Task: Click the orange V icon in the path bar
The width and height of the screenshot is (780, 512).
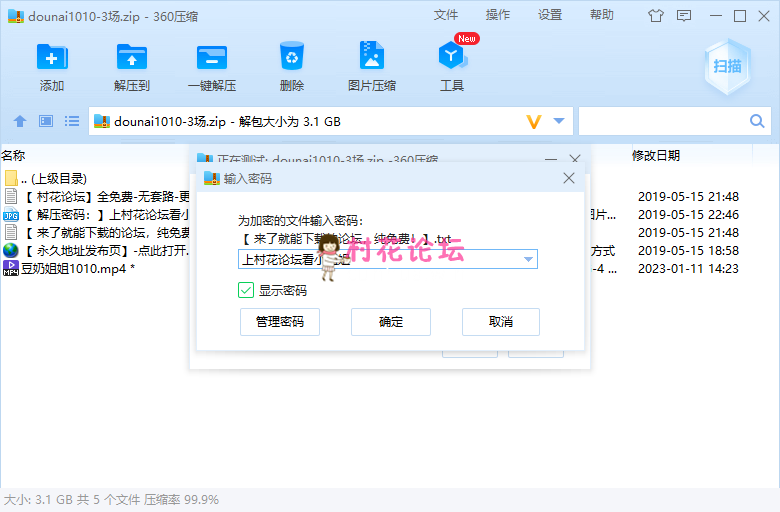Action: (x=534, y=121)
